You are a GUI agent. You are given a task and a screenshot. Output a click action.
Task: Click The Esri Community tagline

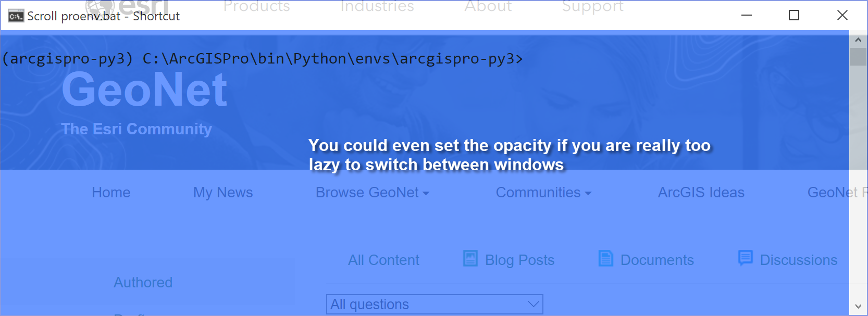tap(137, 129)
